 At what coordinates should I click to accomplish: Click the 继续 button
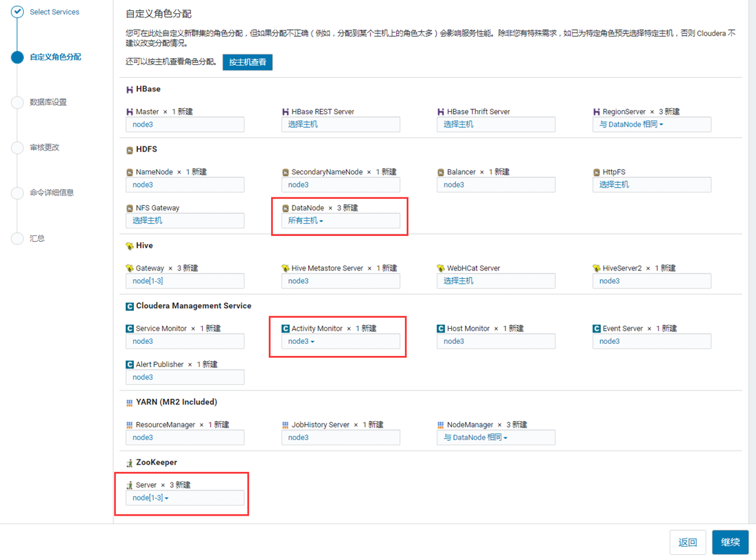point(730,542)
